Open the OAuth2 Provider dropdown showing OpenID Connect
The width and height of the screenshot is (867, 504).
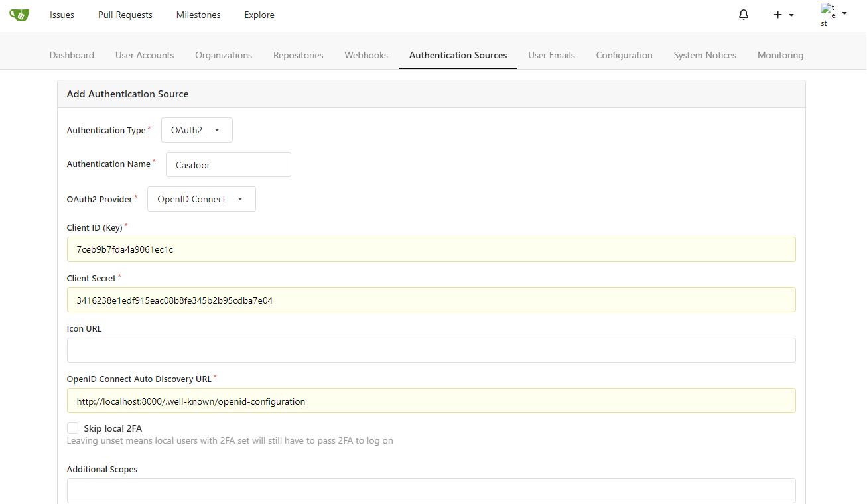201,199
